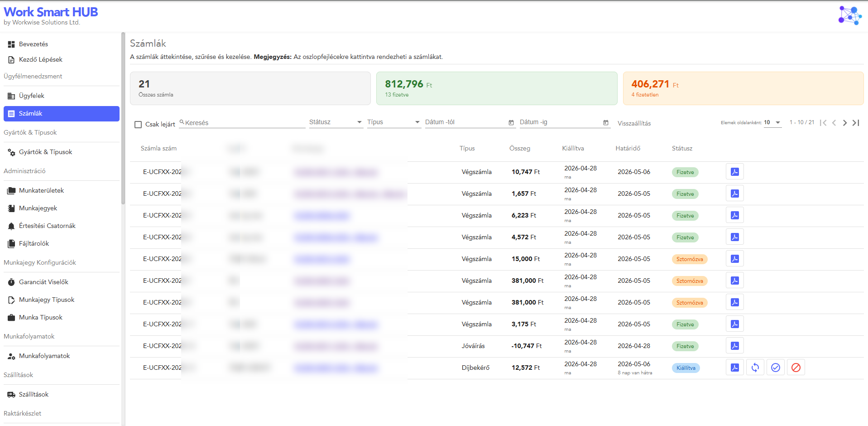The image size is (868, 426).
Task: Click the 406,271 Ft fizetetlen card
Action: (743, 88)
